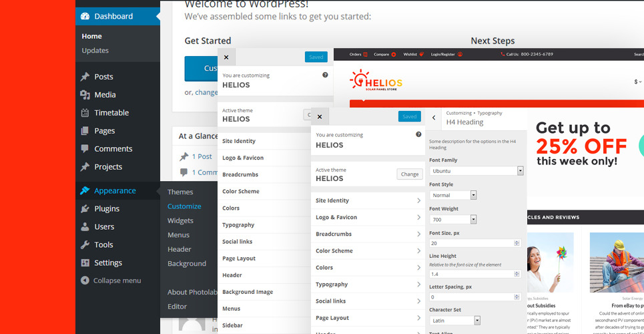644x334 pixels.
Task: Open Widgets from the Appearance submenu
Action: point(180,220)
